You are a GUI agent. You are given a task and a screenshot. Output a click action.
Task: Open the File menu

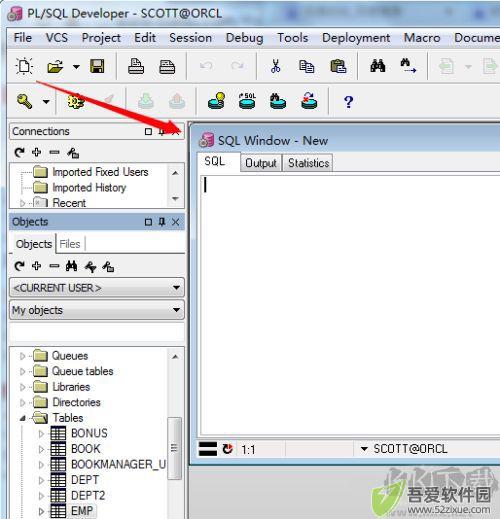(23, 38)
